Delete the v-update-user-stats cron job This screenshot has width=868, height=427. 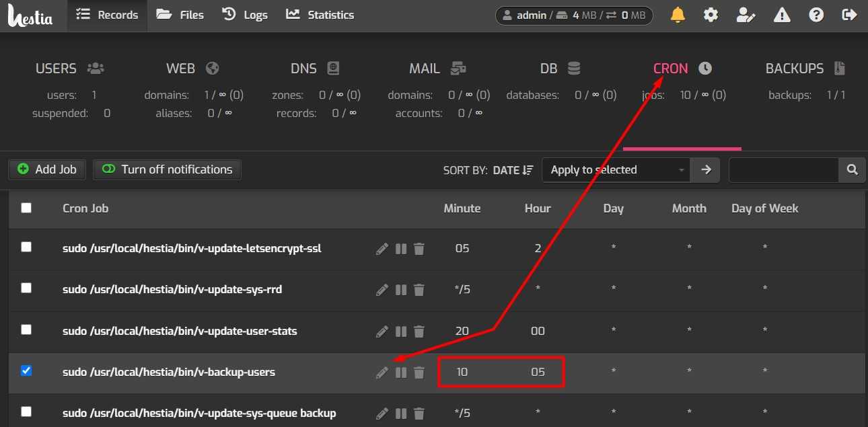pyautogui.click(x=419, y=332)
